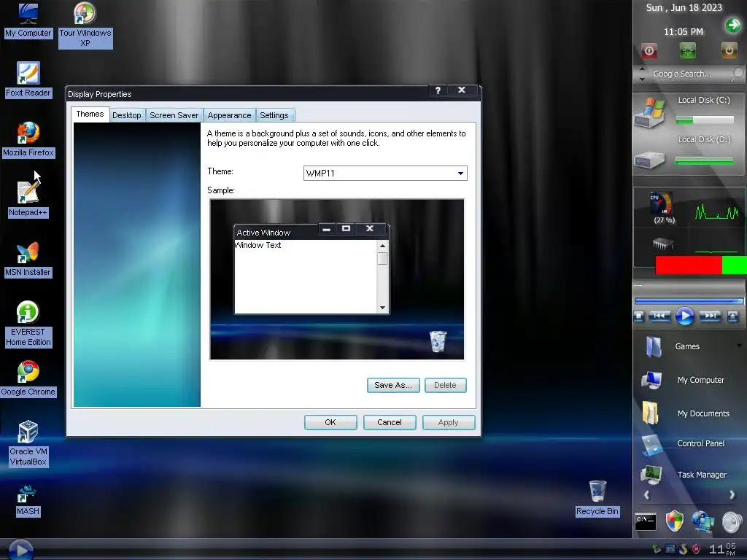Screen dimensions: 747x560
Task: Click the green arrow sidebar icon
Action: 732,26
